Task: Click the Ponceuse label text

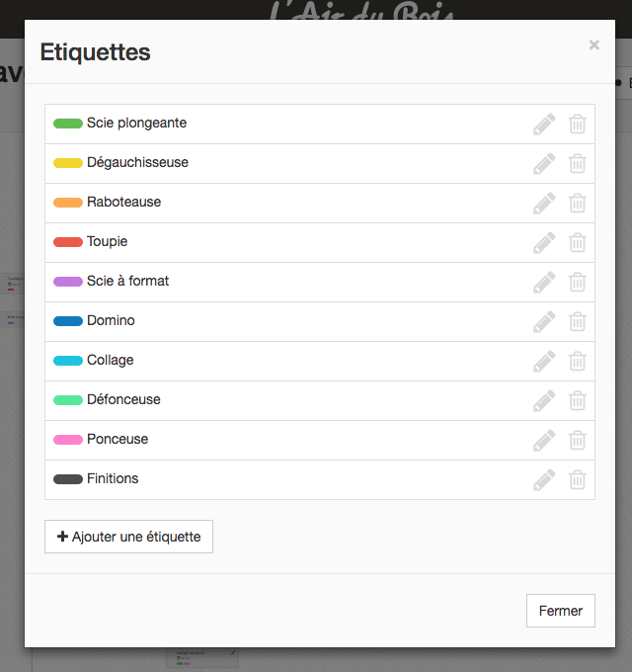Action: tap(118, 439)
